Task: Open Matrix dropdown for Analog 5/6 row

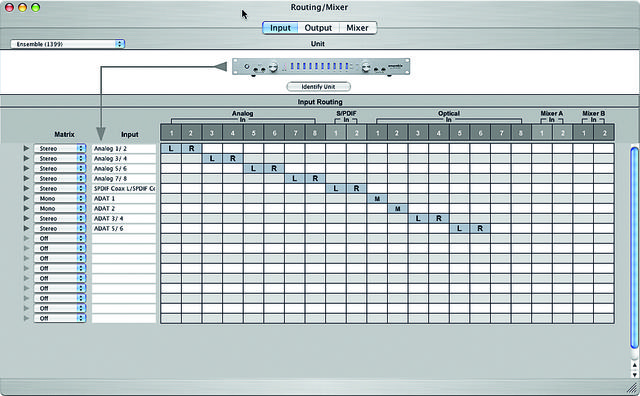Action: [60, 169]
